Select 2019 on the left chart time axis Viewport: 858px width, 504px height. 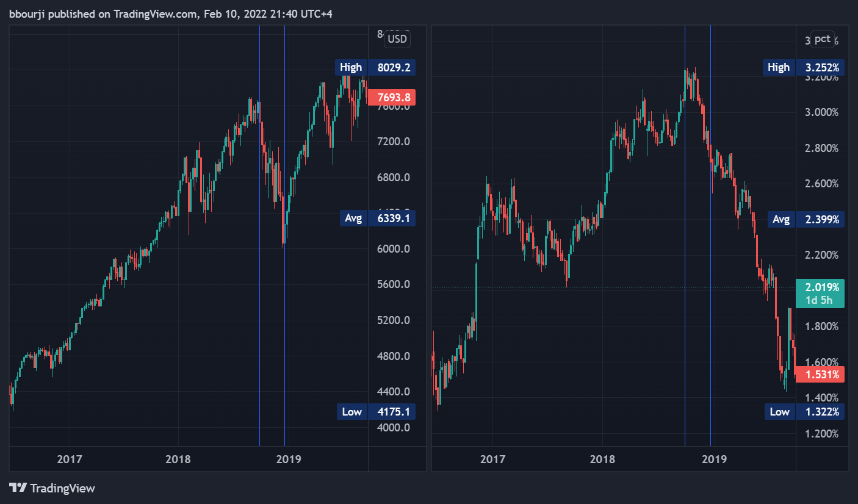pyautogui.click(x=289, y=459)
